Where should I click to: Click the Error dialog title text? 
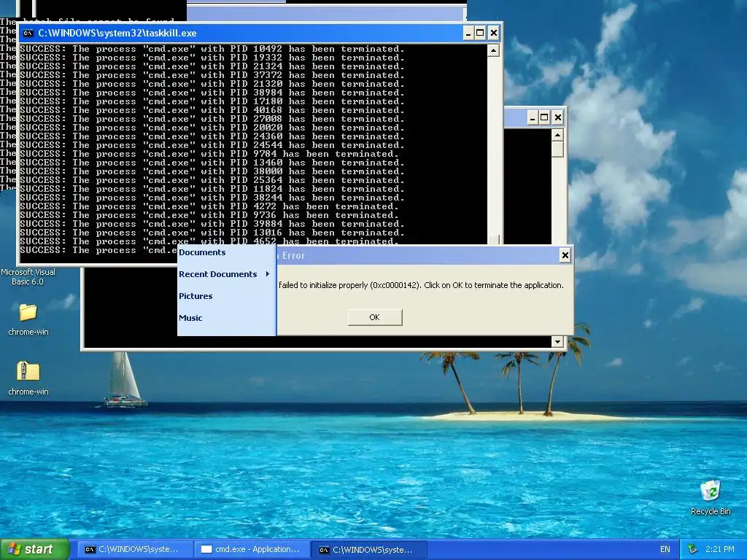click(293, 256)
